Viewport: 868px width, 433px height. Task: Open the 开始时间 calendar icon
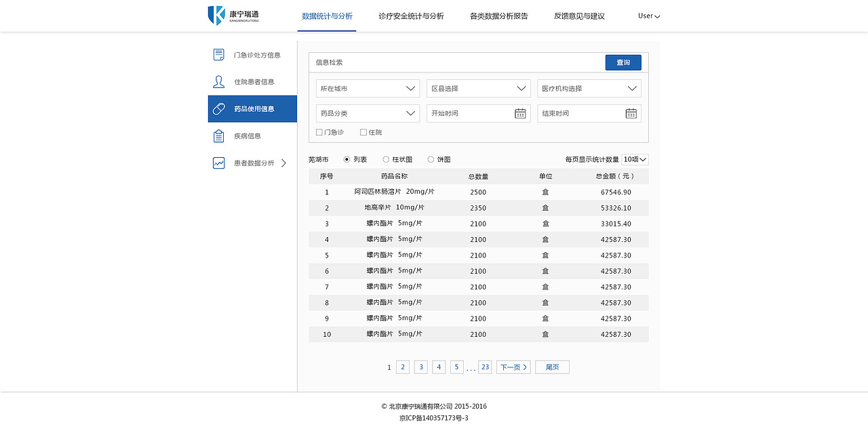520,113
